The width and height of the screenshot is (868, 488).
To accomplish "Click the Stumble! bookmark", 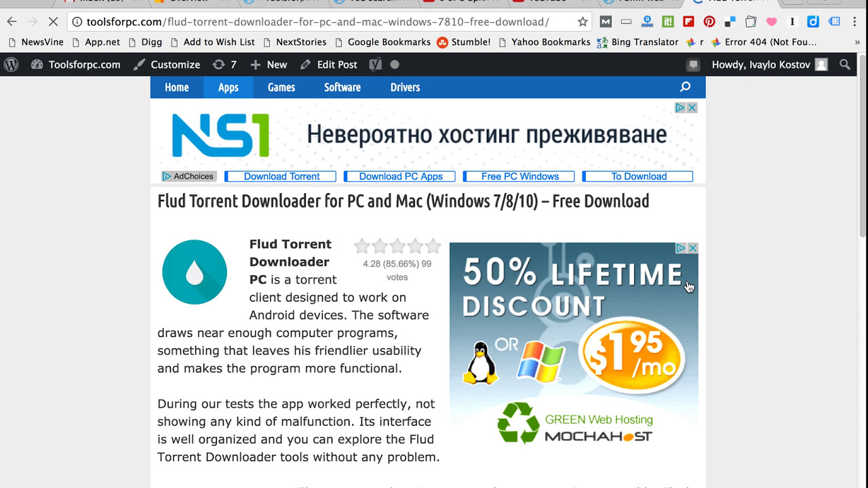I will click(464, 42).
